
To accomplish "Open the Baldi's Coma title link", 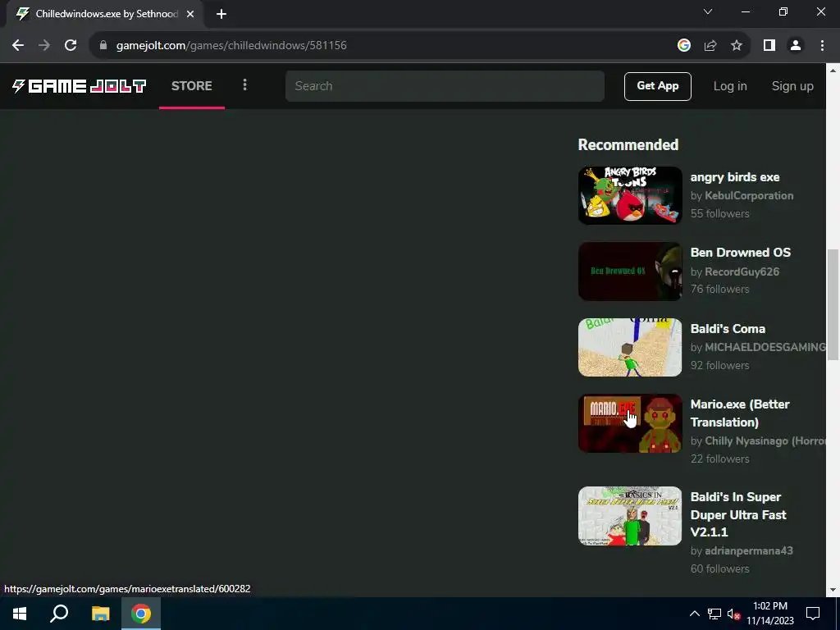I will coord(728,328).
